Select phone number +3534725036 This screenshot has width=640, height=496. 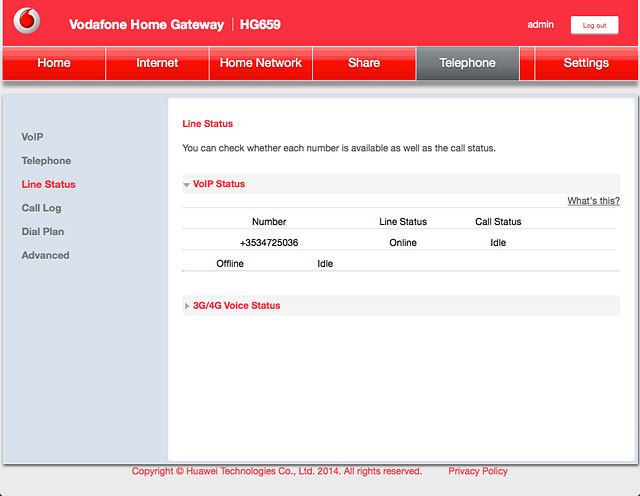click(269, 242)
